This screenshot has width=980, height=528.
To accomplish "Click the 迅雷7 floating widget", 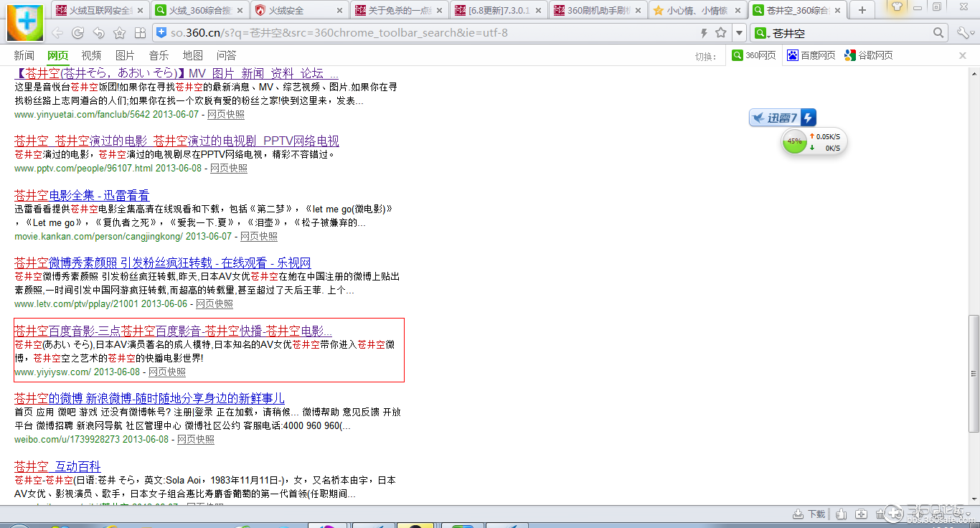I will 783,118.
